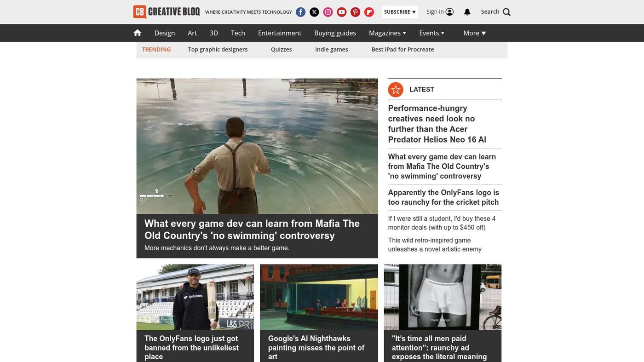Expand the Magazines menu
The image size is (644, 362).
pos(388,33)
